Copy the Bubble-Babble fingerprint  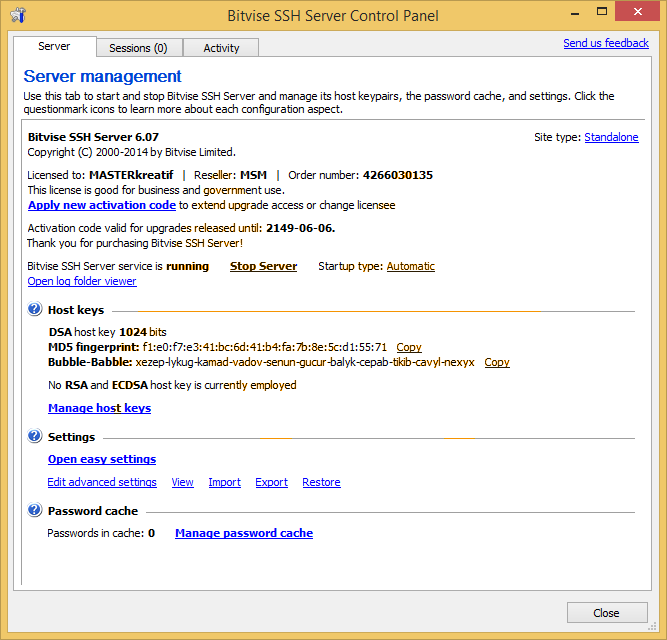[x=497, y=362]
